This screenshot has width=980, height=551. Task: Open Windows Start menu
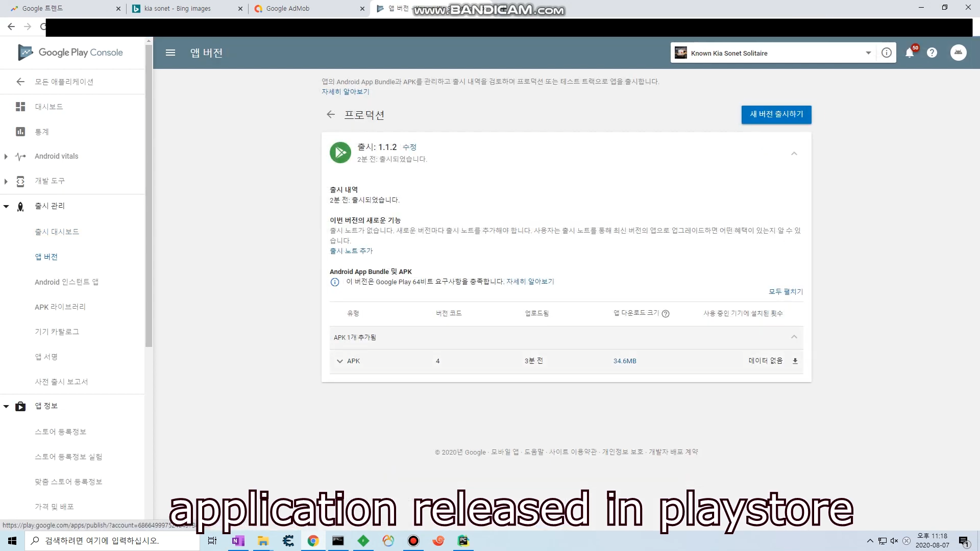point(12,541)
